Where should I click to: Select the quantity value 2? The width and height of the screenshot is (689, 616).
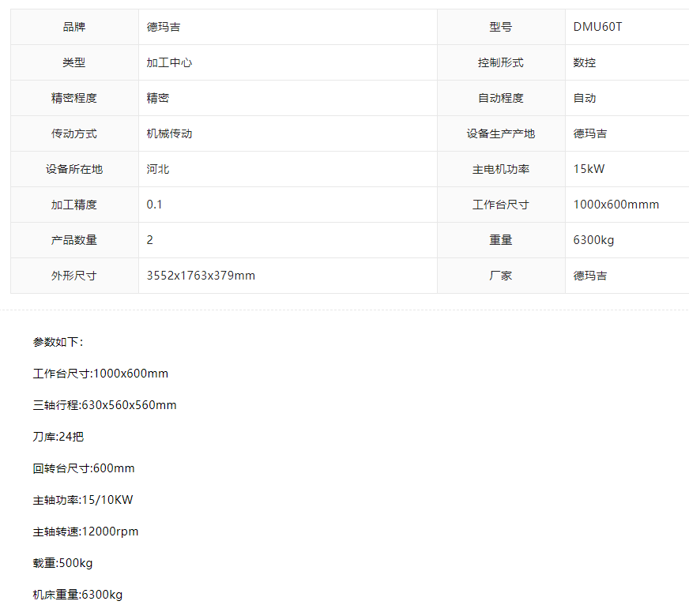[x=150, y=240]
